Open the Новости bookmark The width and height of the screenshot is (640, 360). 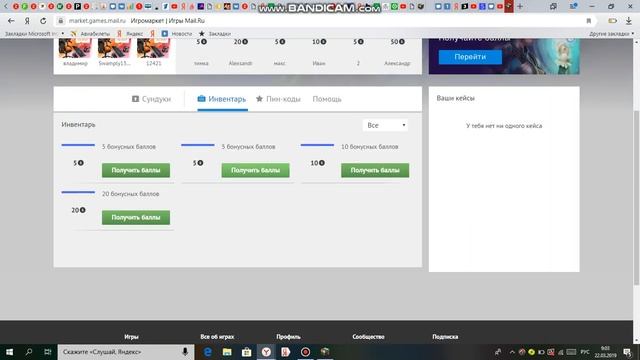coord(177,34)
